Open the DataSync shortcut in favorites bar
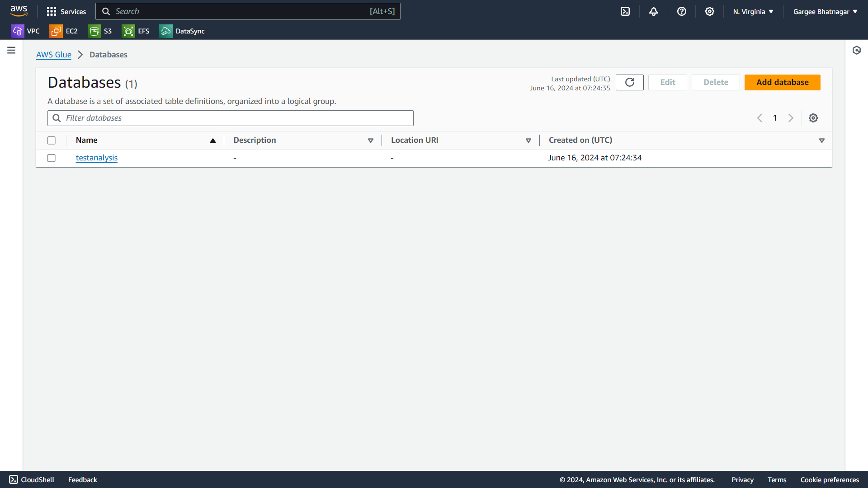The height and width of the screenshot is (488, 868). [182, 31]
